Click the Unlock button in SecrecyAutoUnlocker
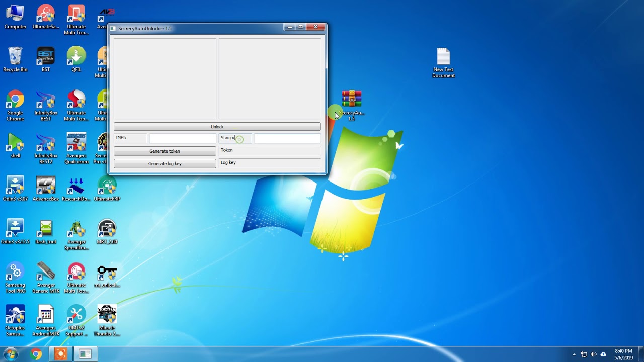Screen dimensions: 644x362 point(217,127)
